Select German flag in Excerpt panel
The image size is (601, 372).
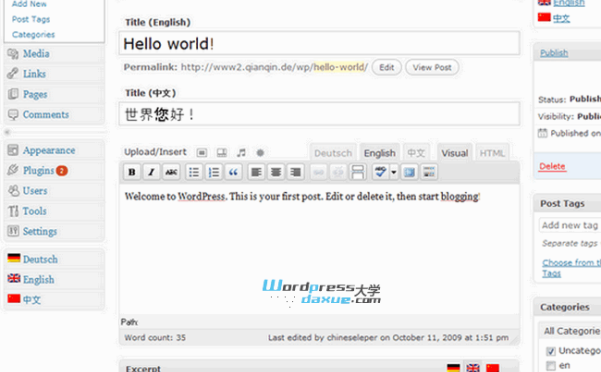453,368
